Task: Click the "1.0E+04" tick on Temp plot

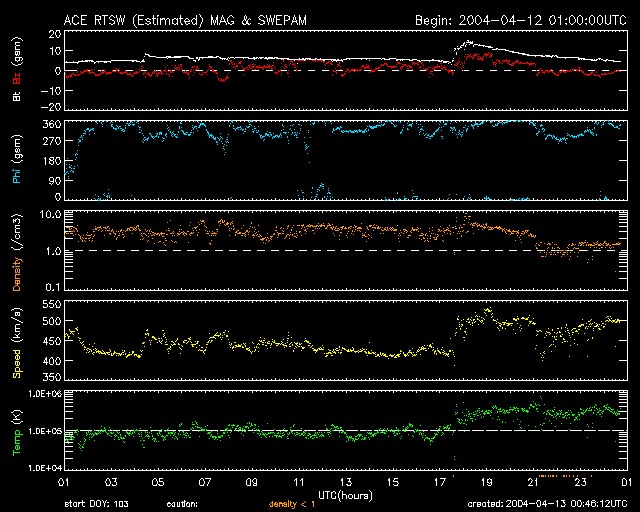Action: [x=45, y=467]
